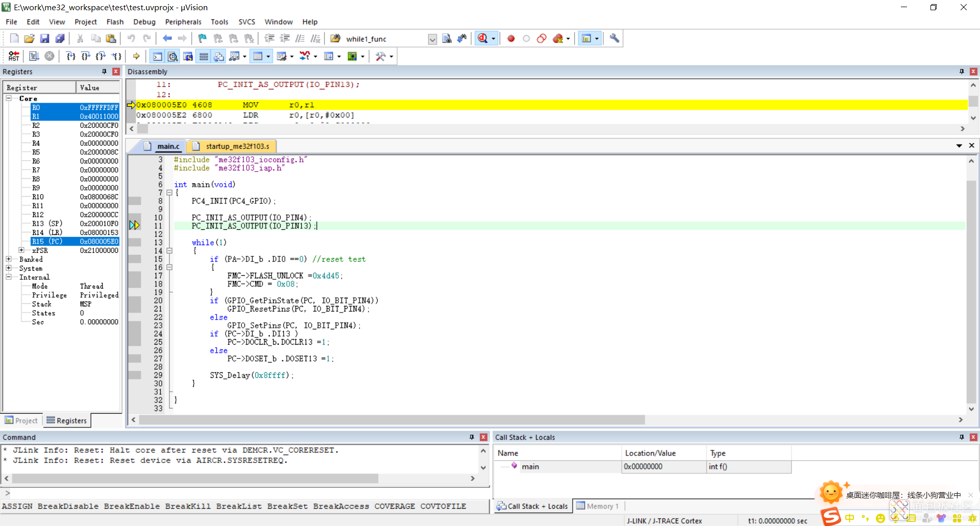Open the Memory Windows dropdown arrow
This screenshot has width=980, height=526.
pos(268,57)
